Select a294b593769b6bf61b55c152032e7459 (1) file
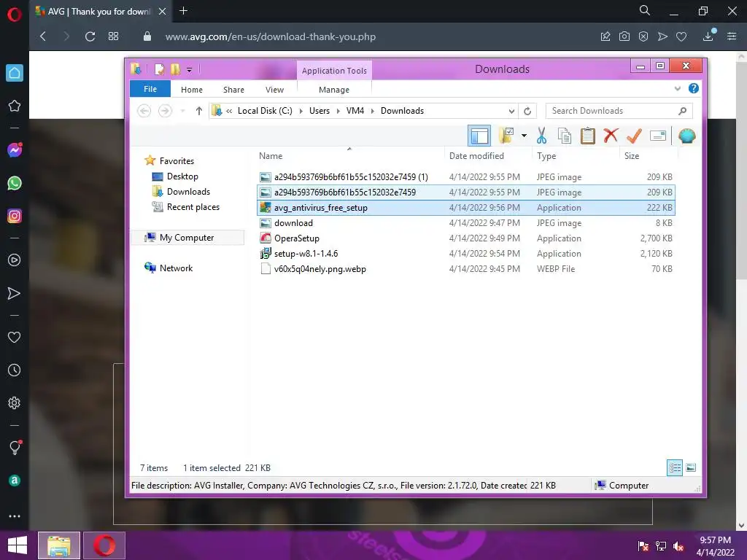 [466, 176]
